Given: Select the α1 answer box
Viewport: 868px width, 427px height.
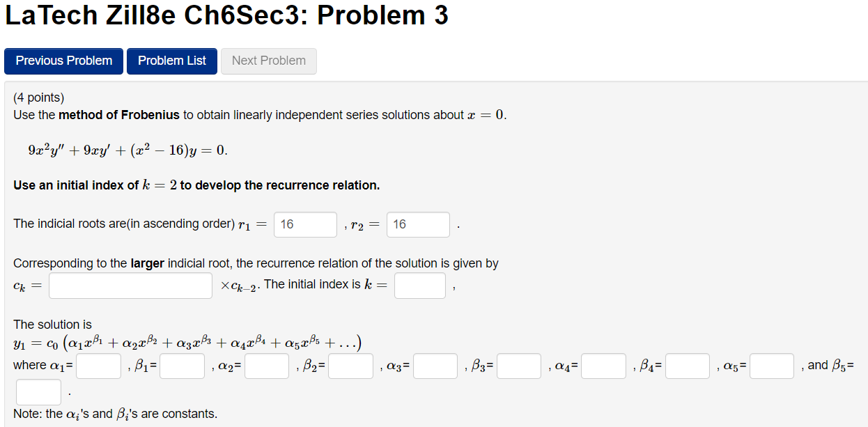Looking at the screenshot, I should coord(99,366).
